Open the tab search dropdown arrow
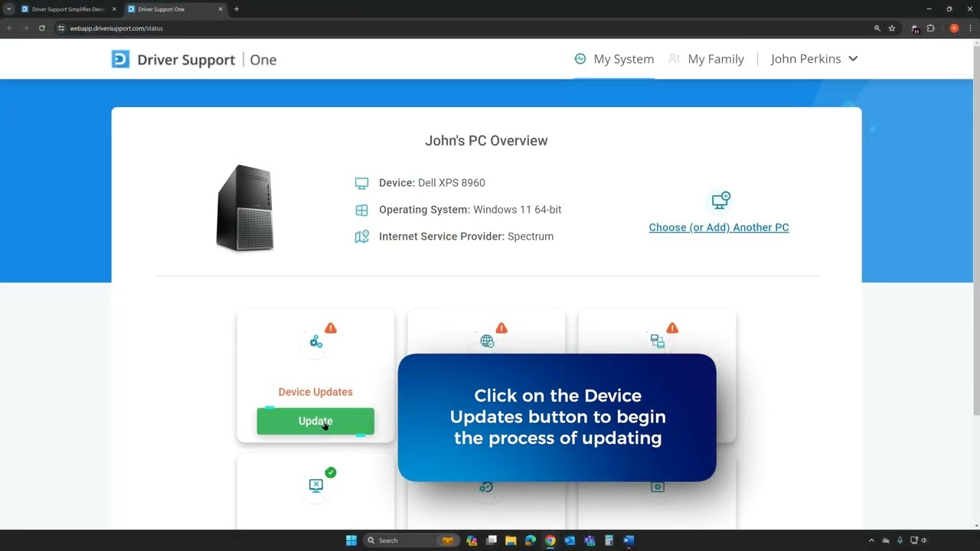The height and width of the screenshot is (551, 980). click(x=8, y=9)
